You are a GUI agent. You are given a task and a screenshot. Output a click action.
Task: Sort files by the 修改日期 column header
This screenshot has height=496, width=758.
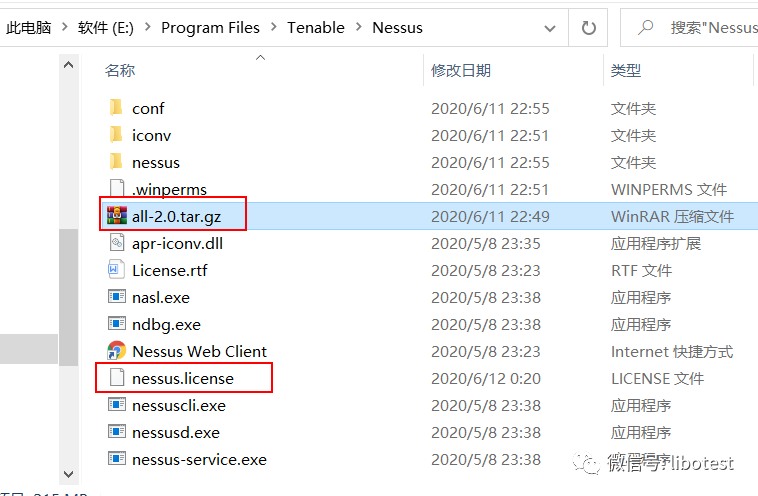point(461,71)
